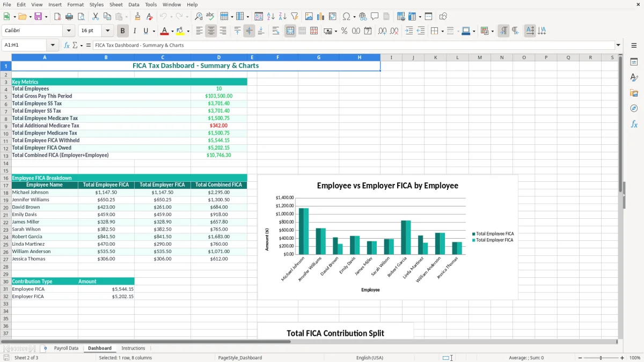Image resolution: width=644 pixels, height=362 pixels.
Task: Toggle AutoFilter funnel icon
Action: point(294,17)
